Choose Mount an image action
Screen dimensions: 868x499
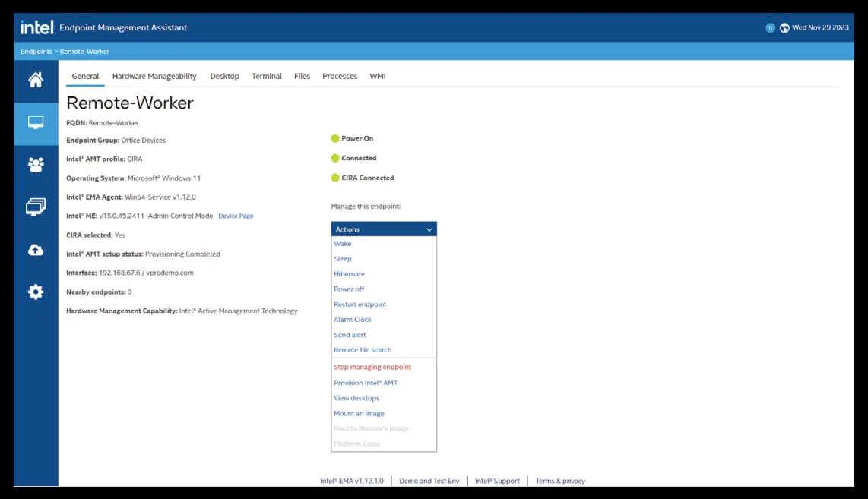(x=359, y=413)
